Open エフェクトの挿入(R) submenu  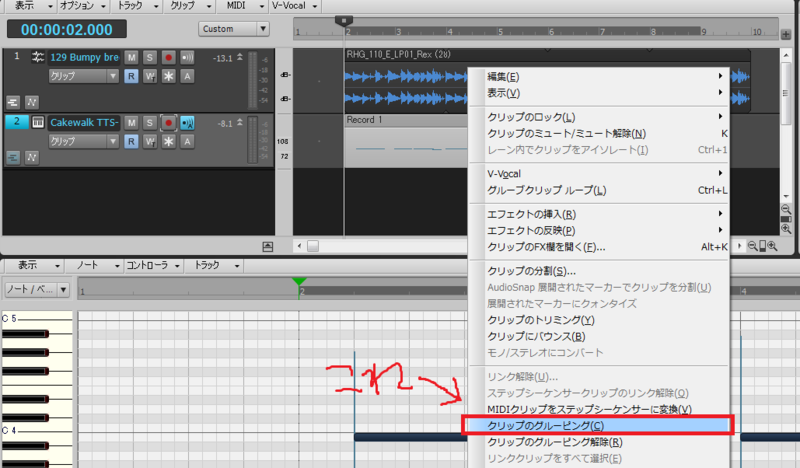point(599,214)
